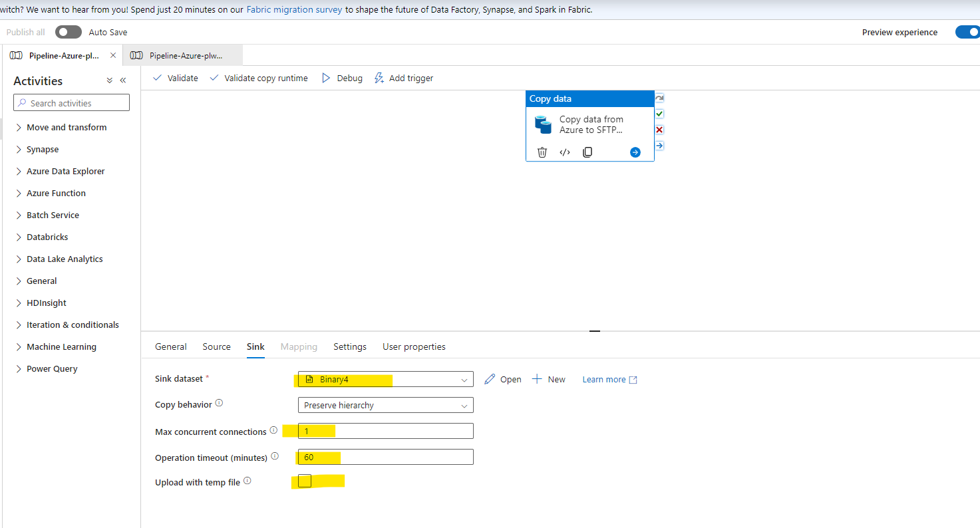
Task: Open the Copy behavior dropdown
Action: point(464,404)
